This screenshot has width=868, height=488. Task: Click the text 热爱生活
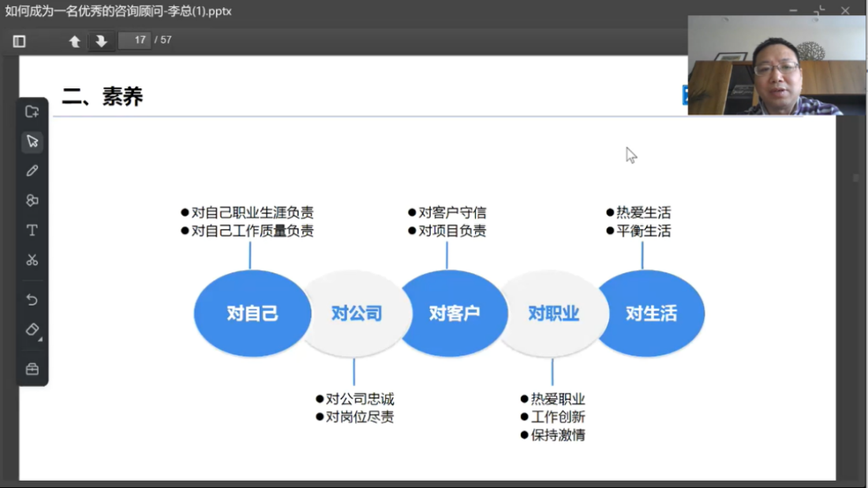pos(643,212)
